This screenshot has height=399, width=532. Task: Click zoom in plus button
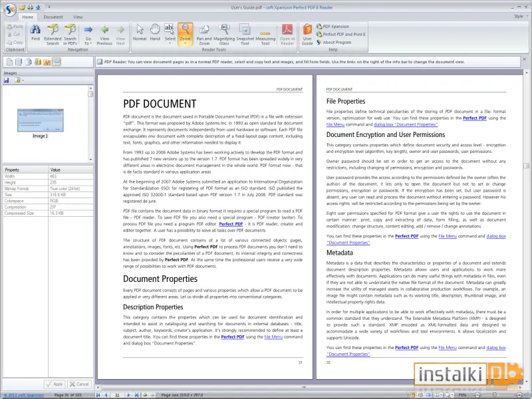coord(519,395)
